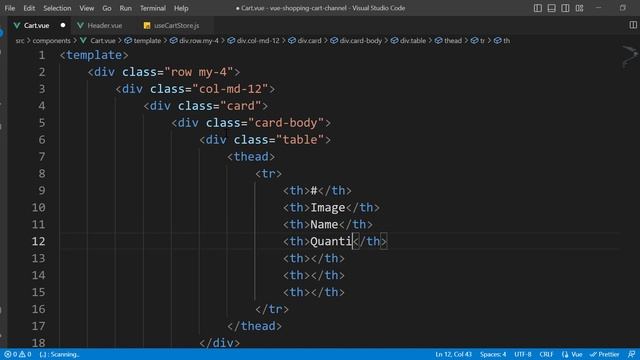Open the Help menu

click(181, 8)
